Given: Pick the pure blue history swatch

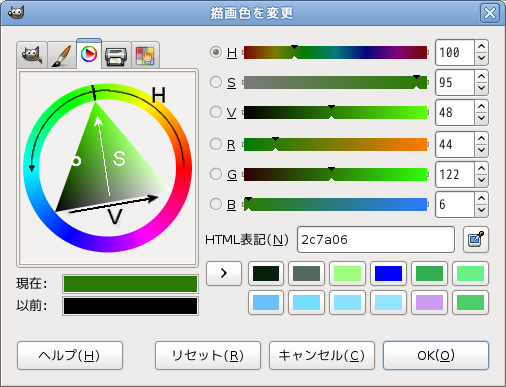Looking at the screenshot, I should (388, 273).
